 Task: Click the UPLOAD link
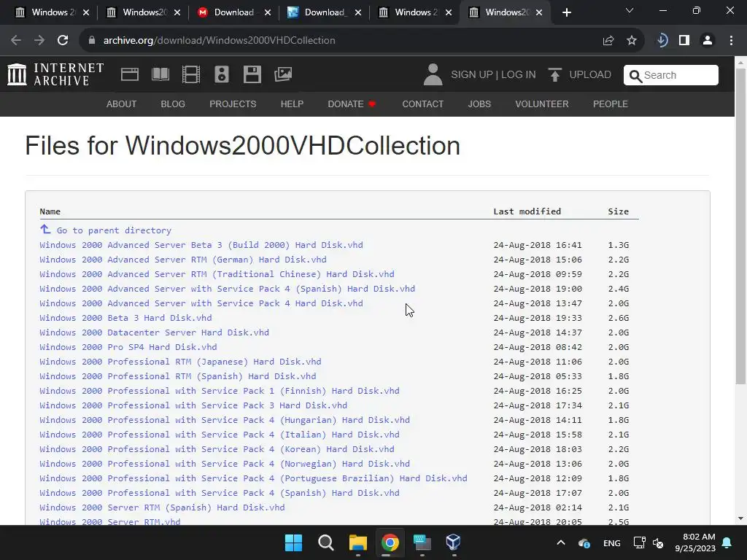(x=589, y=75)
